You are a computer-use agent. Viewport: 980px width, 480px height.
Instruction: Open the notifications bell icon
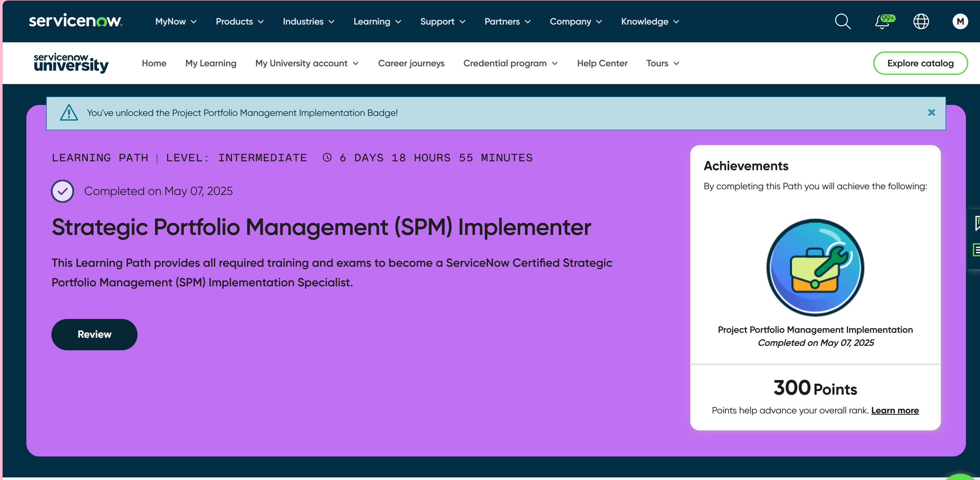(882, 22)
